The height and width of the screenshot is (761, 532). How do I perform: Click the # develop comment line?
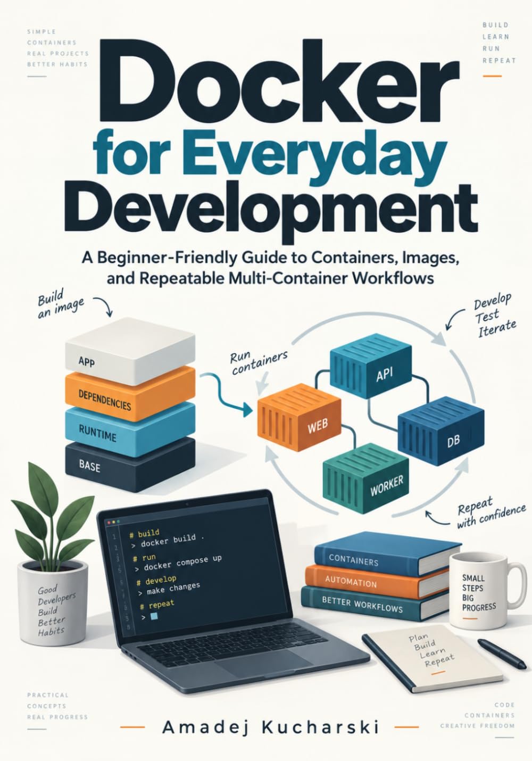click(x=156, y=580)
